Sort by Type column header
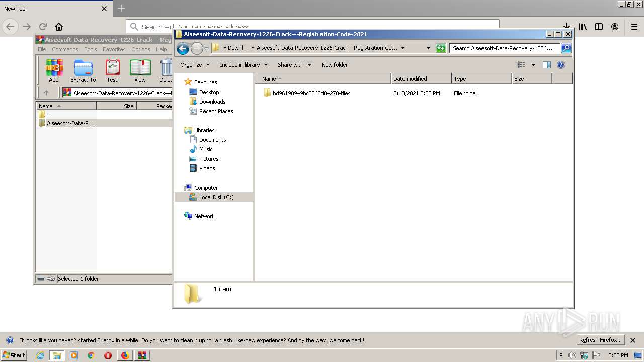Viewport: 644px width, 362px height. pyautogui.click(x=481, y=79)
